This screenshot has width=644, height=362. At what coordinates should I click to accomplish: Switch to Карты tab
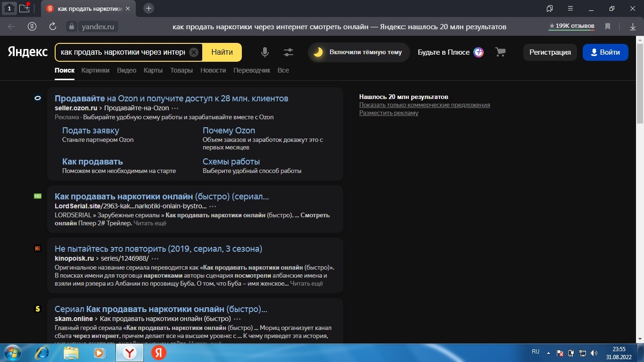[153, 70]
